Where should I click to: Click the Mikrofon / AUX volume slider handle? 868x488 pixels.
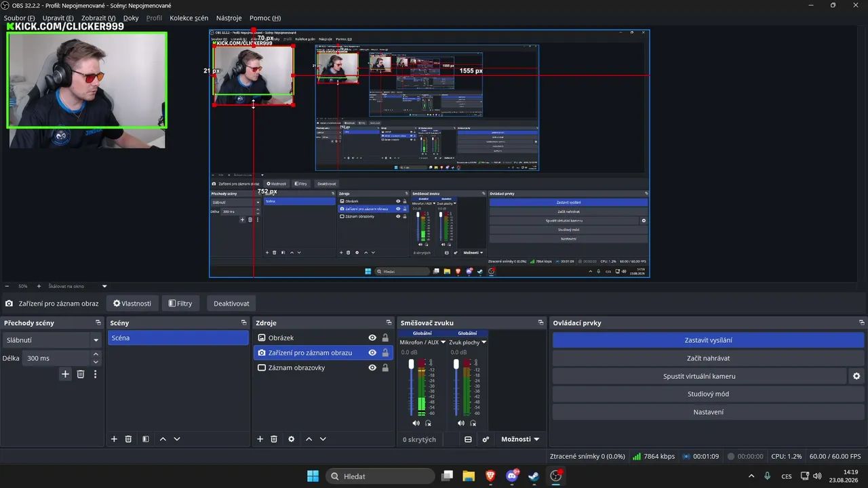[x=411, y=365]
